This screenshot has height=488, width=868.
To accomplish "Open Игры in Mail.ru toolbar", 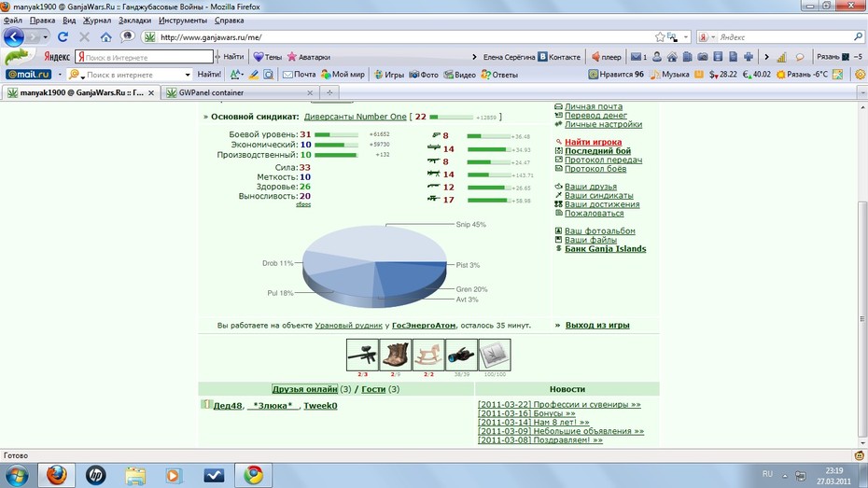I will (x=388, y=74).
